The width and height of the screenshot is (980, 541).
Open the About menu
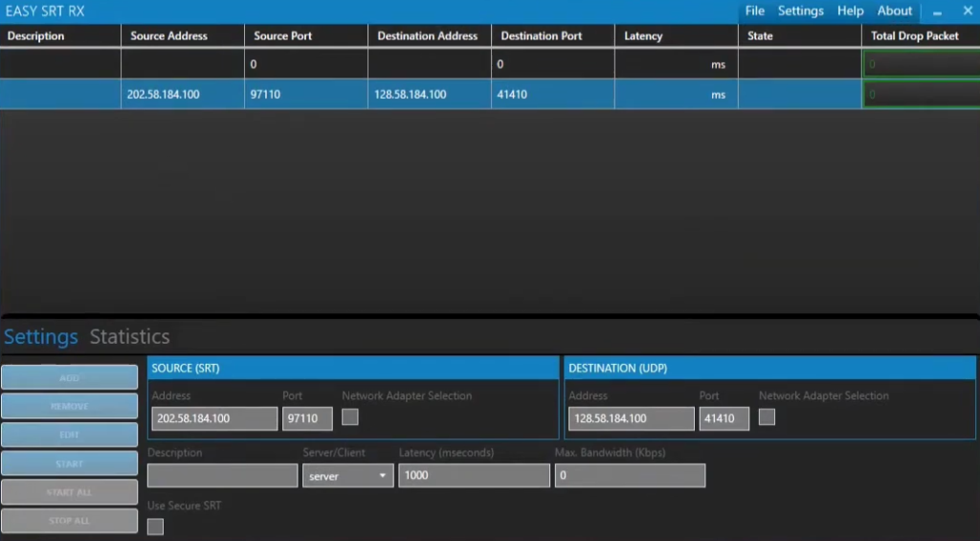pyautogui.click(x=895, y=11)
